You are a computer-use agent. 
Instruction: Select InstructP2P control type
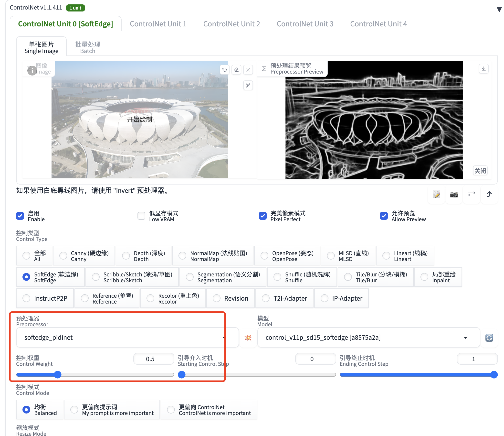coord(45,298)
